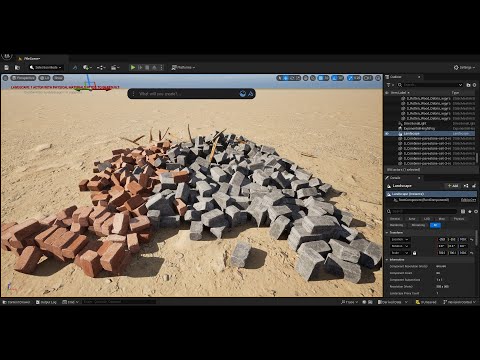Open the Platforms dropdown

point(183,68)
